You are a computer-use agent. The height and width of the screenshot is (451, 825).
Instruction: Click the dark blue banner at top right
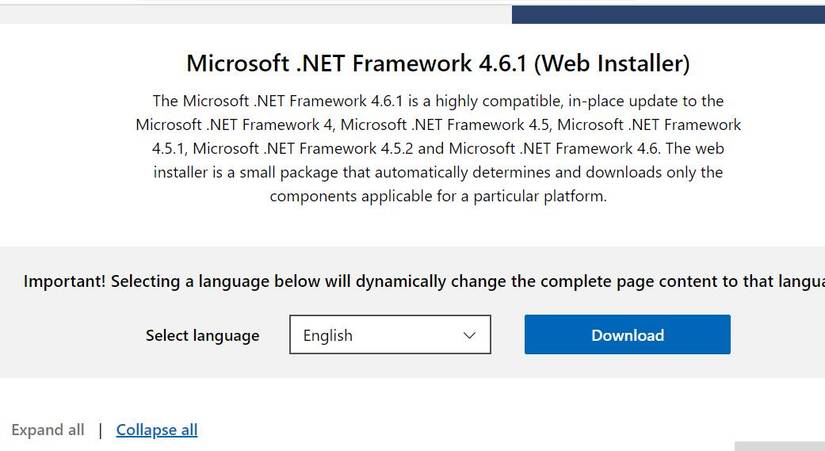668,11
